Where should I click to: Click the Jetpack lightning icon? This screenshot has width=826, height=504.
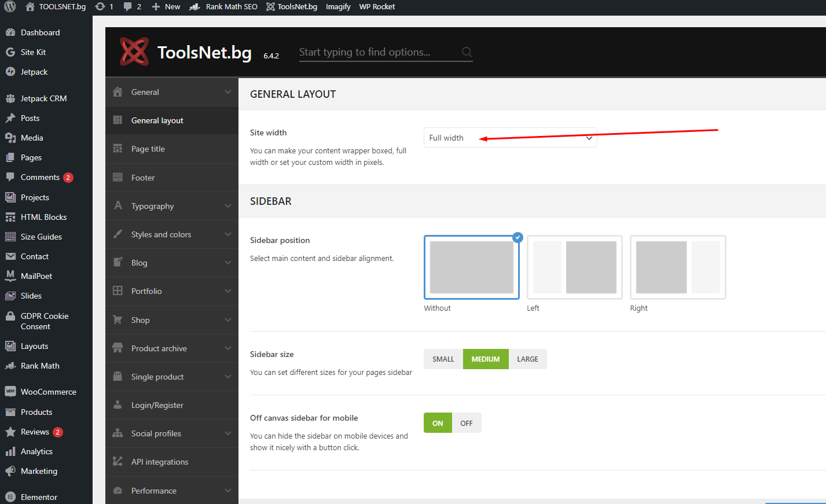tap(10, 72)
